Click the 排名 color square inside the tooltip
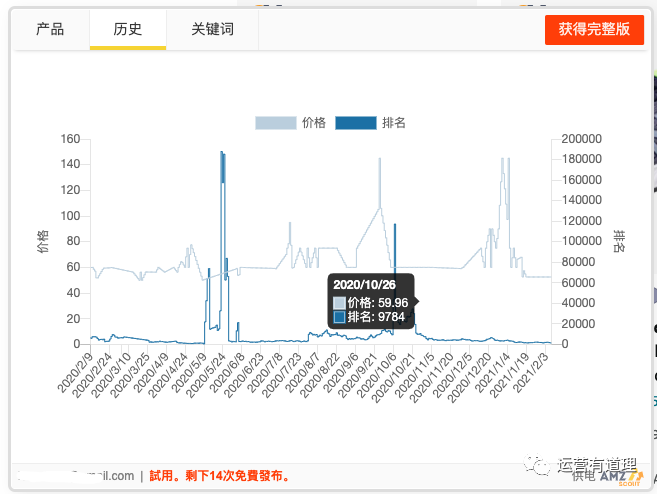Viewport: 657px width, 494px height. 340,317
